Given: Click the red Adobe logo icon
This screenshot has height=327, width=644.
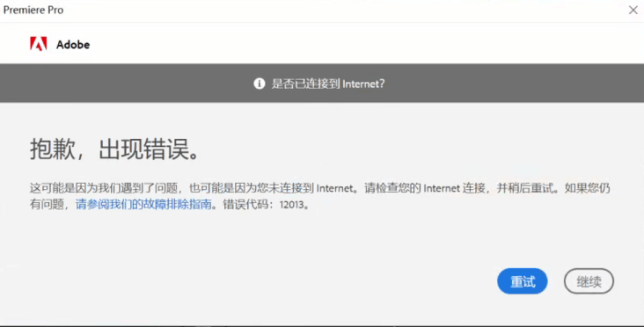Looking at the screenshot, I should 39,44.
